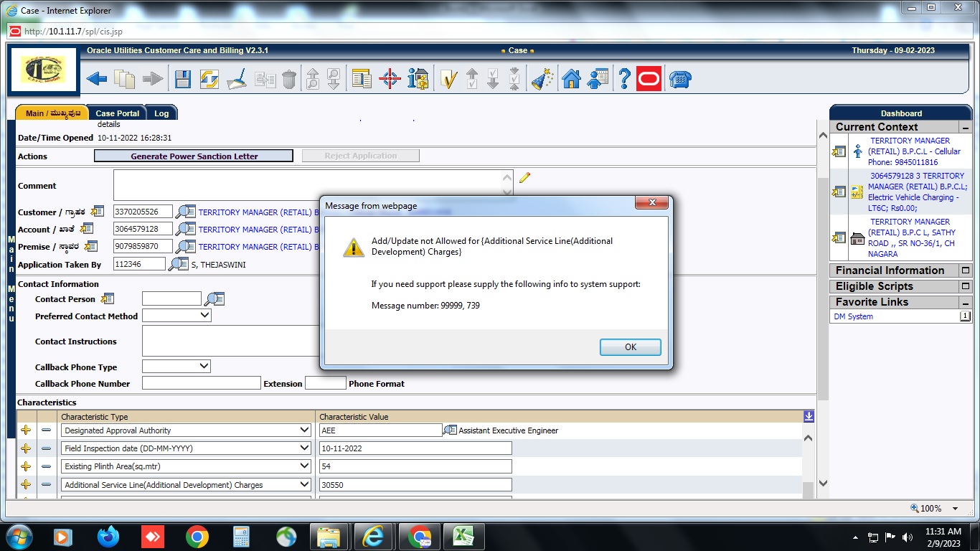Open the Account context menu star icon
Image resolution: width=980 pixels, height=551 pixels.
point(86,229)
